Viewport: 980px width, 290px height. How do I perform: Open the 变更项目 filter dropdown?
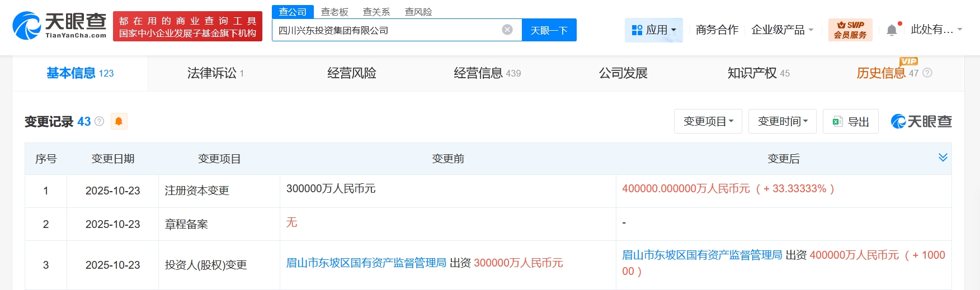tap(708, 121)
